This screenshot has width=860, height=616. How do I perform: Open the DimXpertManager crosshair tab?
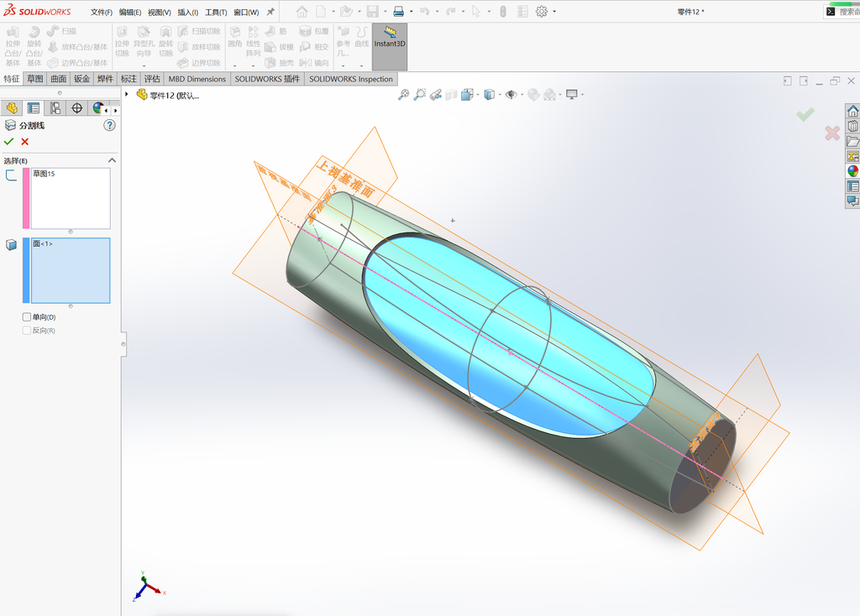coord(76,108)
